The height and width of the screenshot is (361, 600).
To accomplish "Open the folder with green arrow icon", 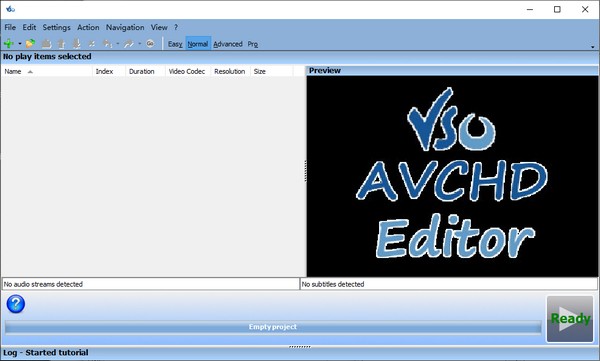I will click(30, 44).
